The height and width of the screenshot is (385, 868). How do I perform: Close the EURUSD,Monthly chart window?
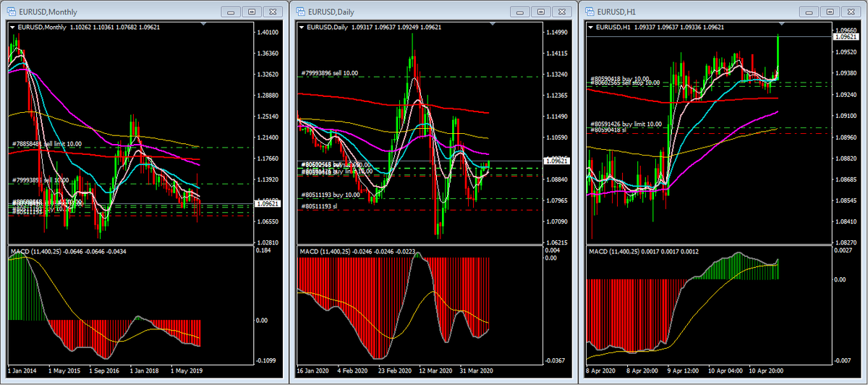(272, 12)
